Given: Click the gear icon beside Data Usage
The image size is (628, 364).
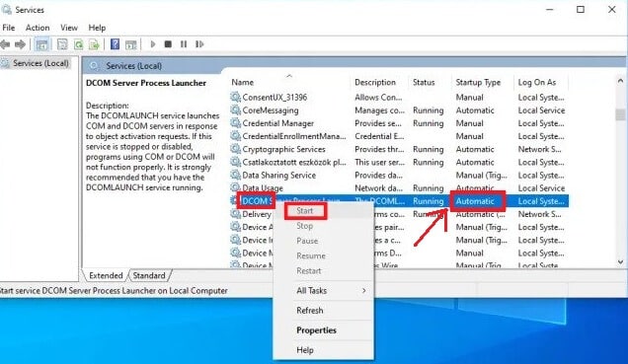Looking at the screenshot, I should tap(235, 188).
